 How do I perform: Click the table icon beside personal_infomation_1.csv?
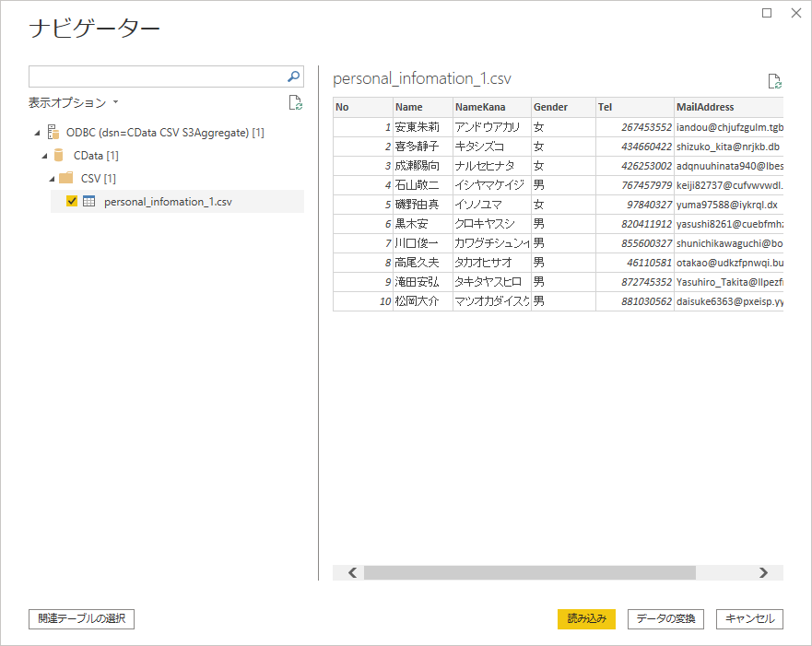[x=90, y=201]
